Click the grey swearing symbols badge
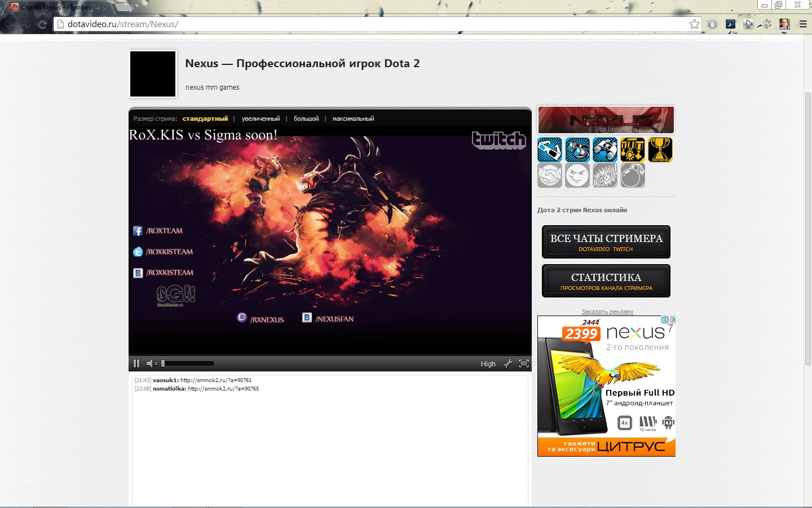This screenshot has height=508, width=812. [x=605, y=176]
